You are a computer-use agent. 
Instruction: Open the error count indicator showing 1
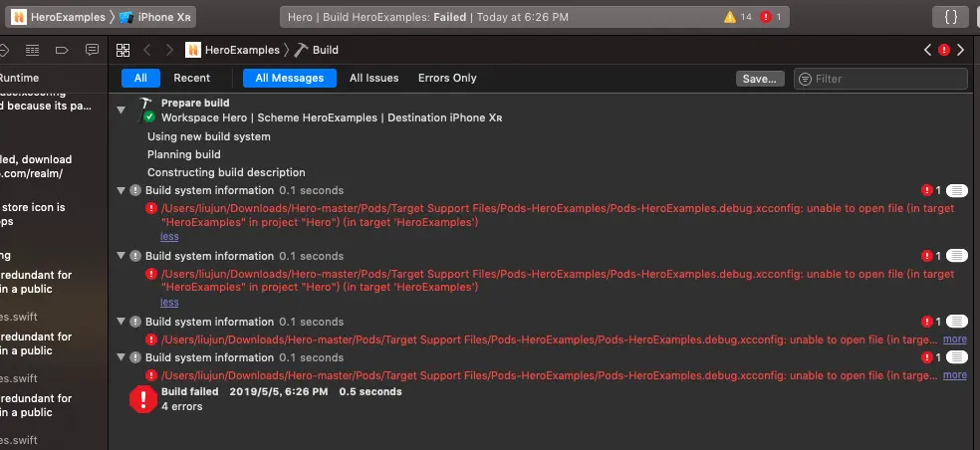[771, 17]
